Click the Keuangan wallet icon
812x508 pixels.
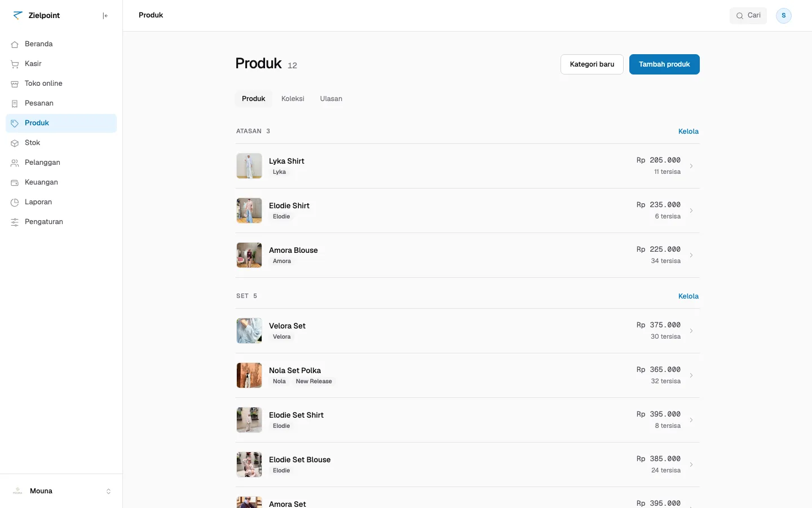pyautogui.click(x=15, y=182)
